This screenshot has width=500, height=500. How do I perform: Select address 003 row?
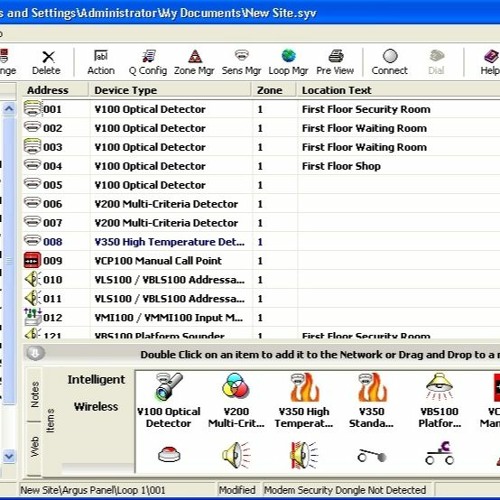point(261,147)
